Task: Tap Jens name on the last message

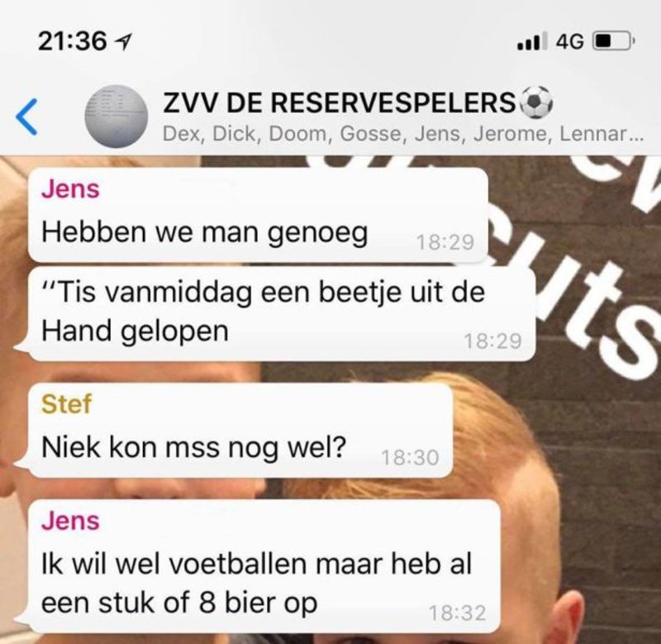Action: (x=70, y=521)
